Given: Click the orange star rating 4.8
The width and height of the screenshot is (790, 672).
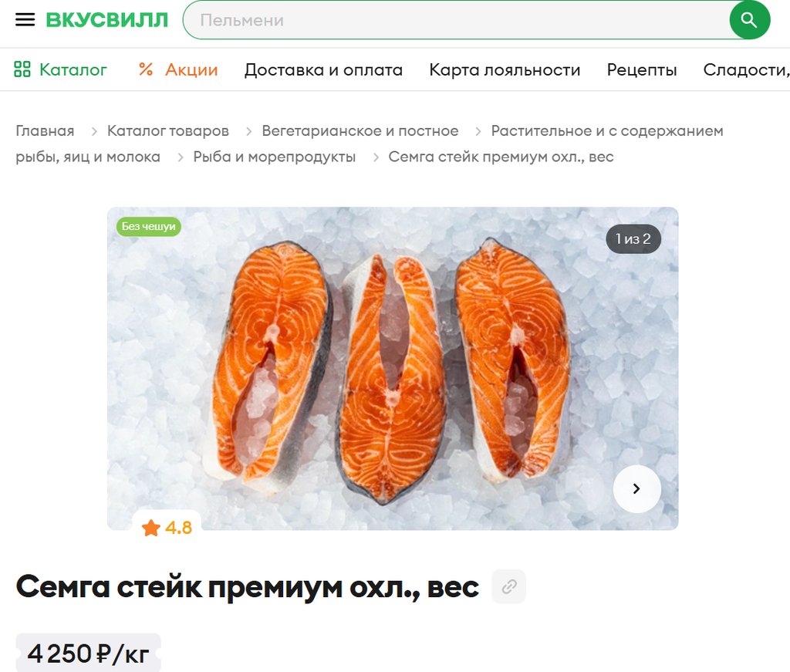Looking at the screenshot, I should tap(167, 528).
